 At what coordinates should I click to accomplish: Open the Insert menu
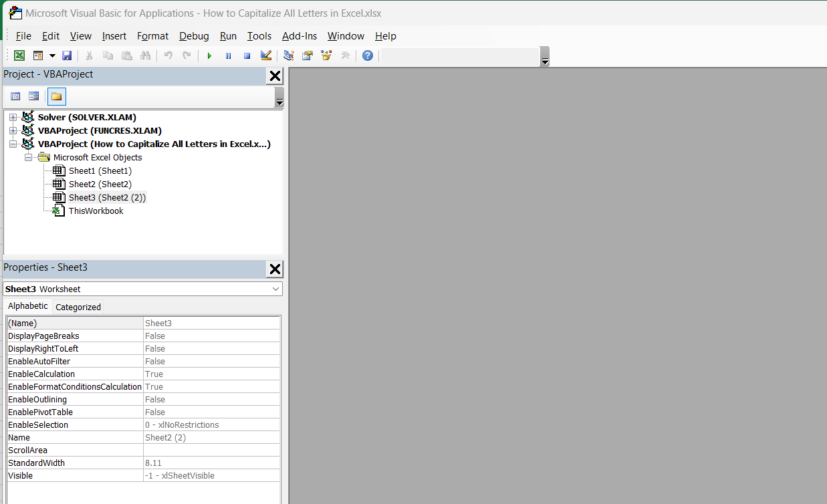point(114,36)
